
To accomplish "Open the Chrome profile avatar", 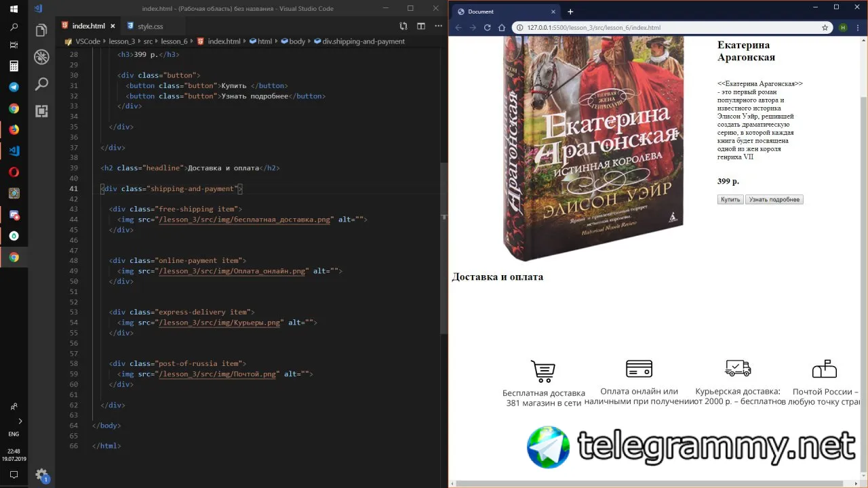I will (843, 28).
